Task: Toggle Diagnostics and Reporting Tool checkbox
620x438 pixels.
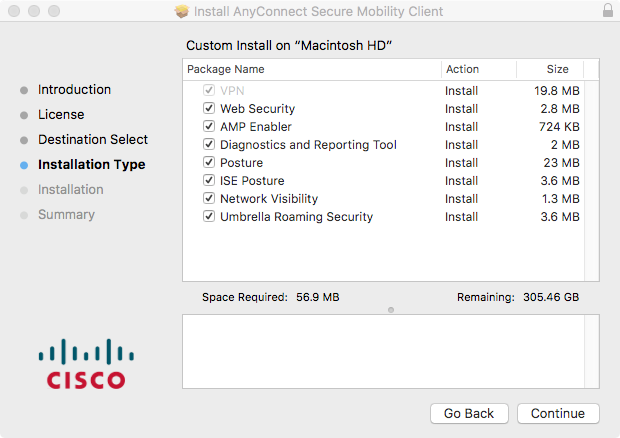Action: pos(209,144)
